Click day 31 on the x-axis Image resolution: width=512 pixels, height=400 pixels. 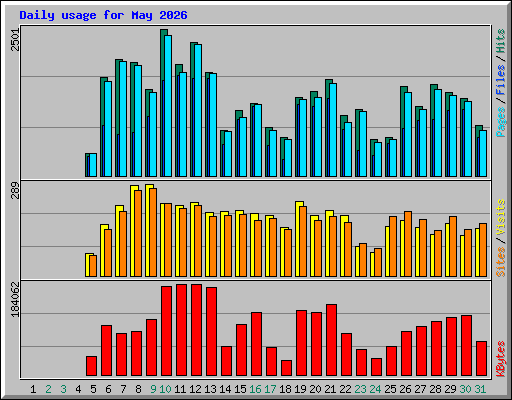(480, 389)
